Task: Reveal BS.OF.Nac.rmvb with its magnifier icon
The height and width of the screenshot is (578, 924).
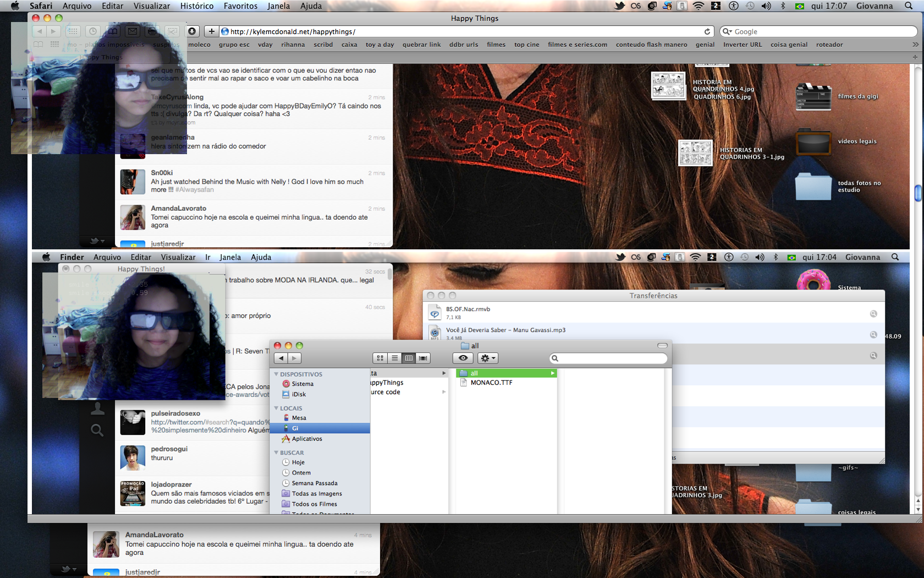Action: tap(873, 314)
